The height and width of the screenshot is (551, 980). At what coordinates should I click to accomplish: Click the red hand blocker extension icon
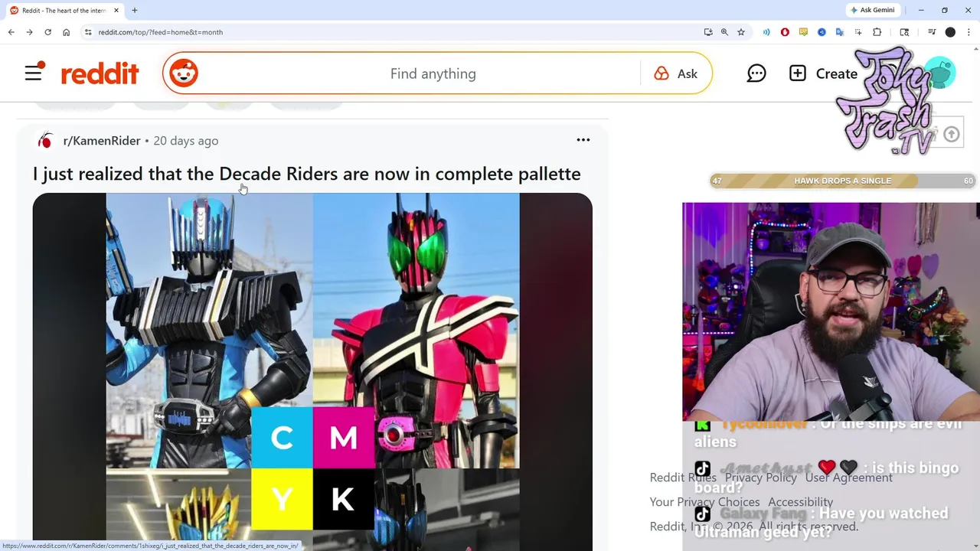point(785,32)
